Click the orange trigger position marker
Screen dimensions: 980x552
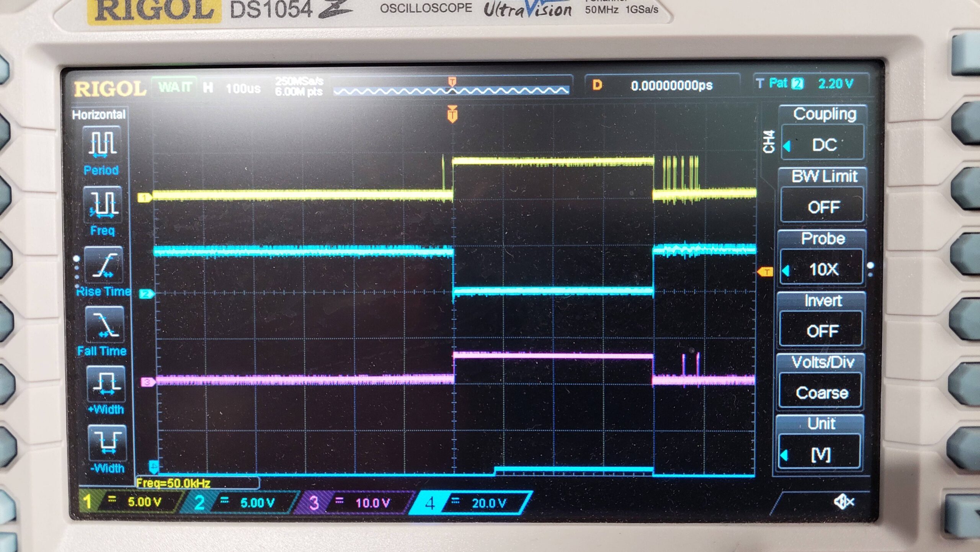pos(452,114)
